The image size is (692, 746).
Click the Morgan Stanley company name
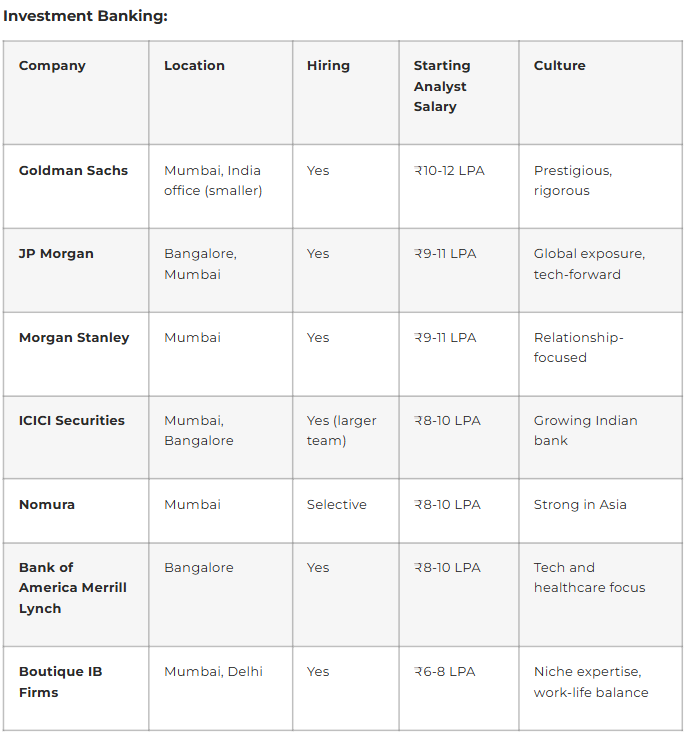(74, 338)
